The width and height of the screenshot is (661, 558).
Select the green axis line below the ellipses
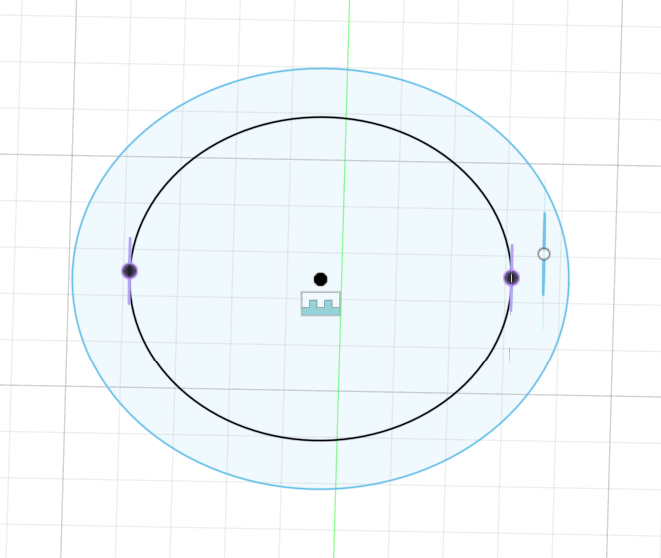[x=334, y=525]
